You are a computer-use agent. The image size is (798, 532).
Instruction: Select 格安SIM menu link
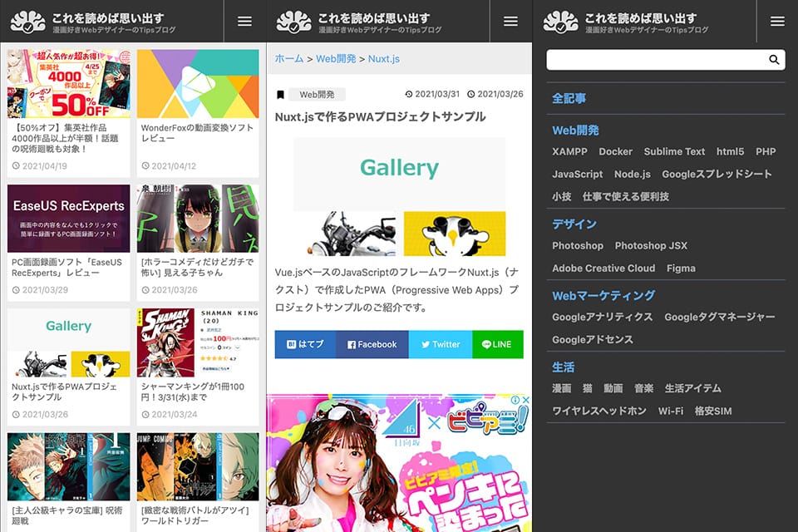coord(713,411)
